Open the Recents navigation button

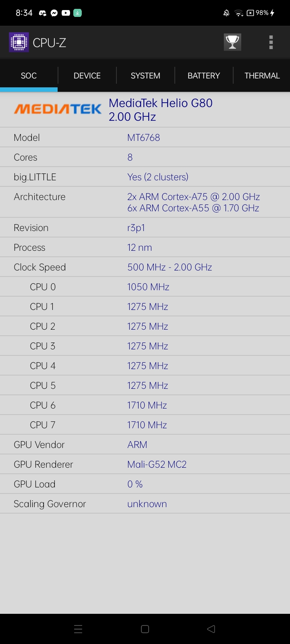(78, 629)
